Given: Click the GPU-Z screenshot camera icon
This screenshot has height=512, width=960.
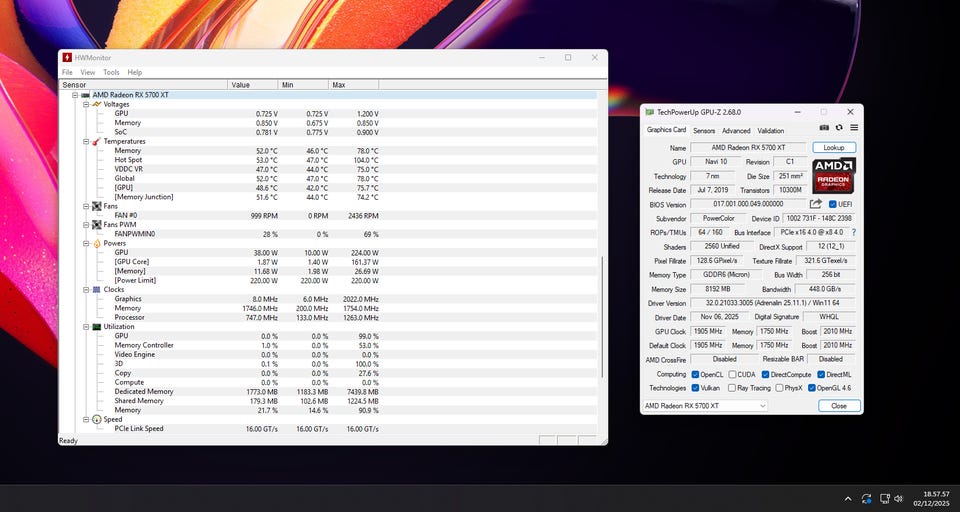Looking at the screenshot, I should tap(824, 128).
